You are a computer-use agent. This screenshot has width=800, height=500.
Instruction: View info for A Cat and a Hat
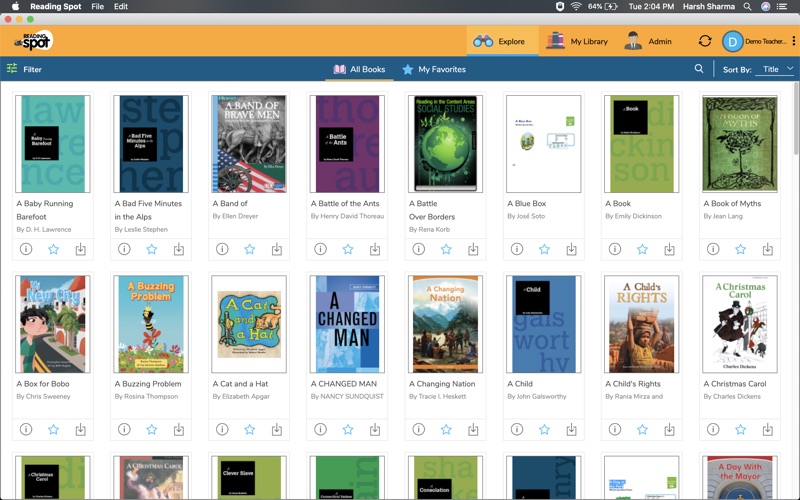[222, 429]
